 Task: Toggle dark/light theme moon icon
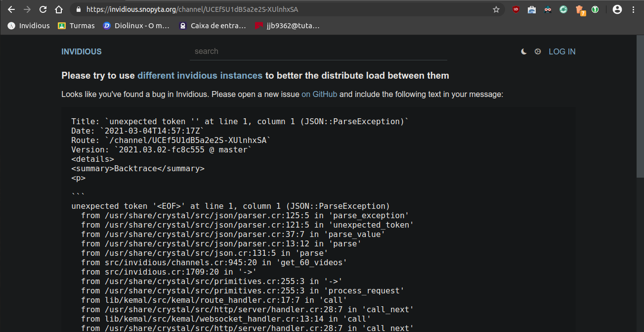pyautogui.click(x=524, y=51)
